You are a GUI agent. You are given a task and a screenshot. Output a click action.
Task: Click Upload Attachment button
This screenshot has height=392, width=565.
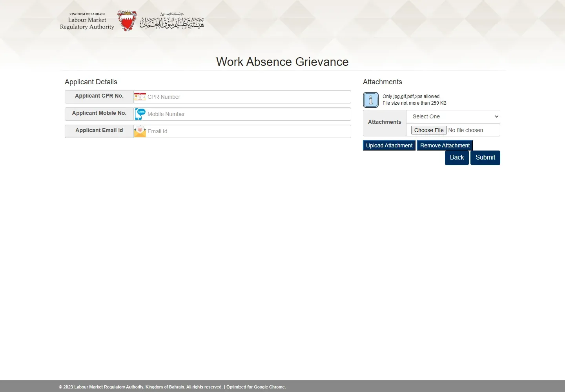(389, 145)
